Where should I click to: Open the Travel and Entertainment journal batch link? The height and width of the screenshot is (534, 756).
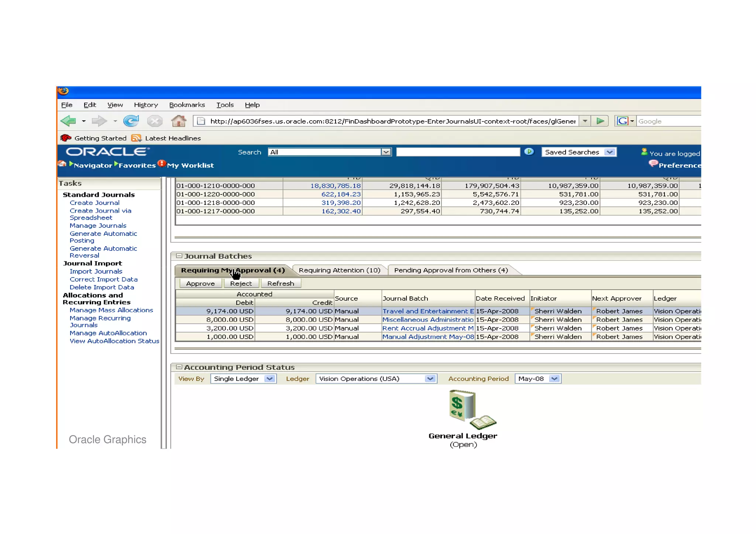pos(428,311)
